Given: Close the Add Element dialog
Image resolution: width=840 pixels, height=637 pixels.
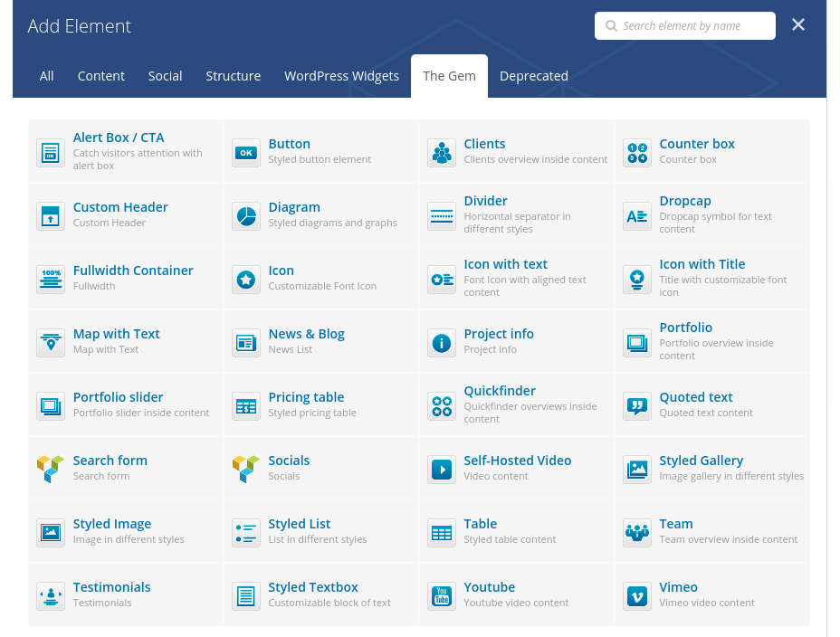Looking at the screenshot, I should pyautogui.click(x=798, y=25).
